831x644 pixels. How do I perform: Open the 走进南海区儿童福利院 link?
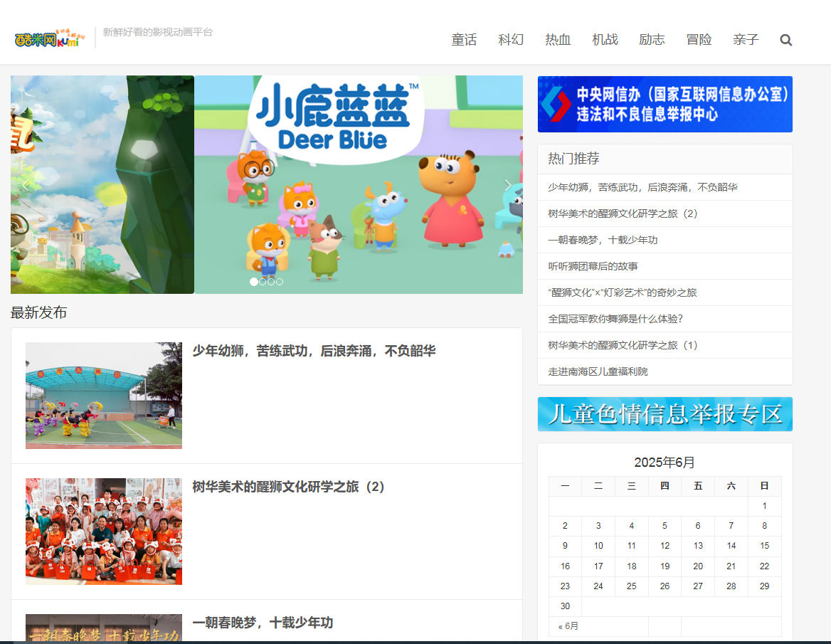point(600,371)
